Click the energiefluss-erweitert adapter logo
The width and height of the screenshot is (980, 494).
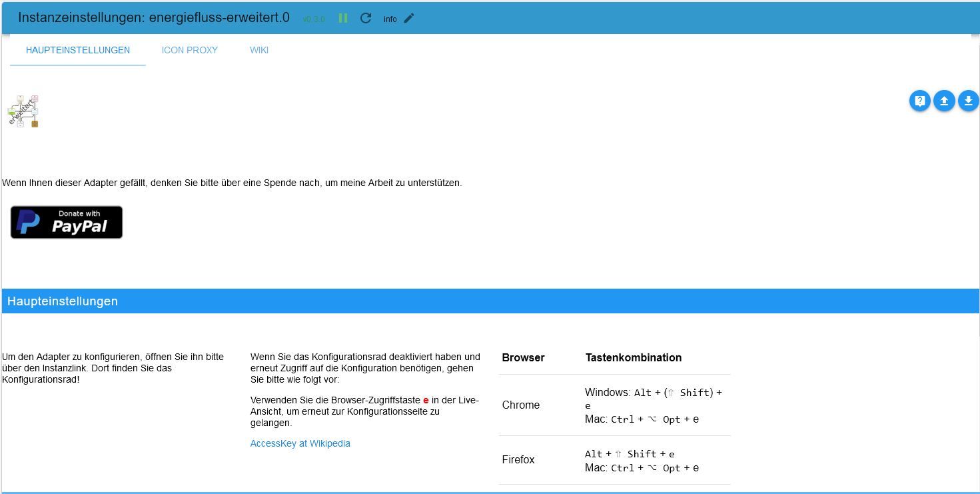[23, 111]
